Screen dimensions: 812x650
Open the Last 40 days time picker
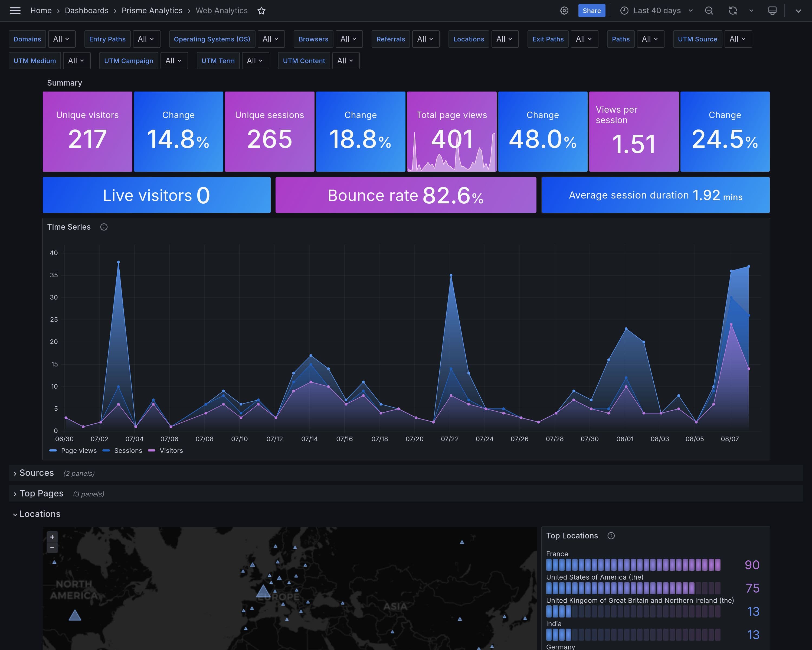pyautogui.click(x=656, y=11)
